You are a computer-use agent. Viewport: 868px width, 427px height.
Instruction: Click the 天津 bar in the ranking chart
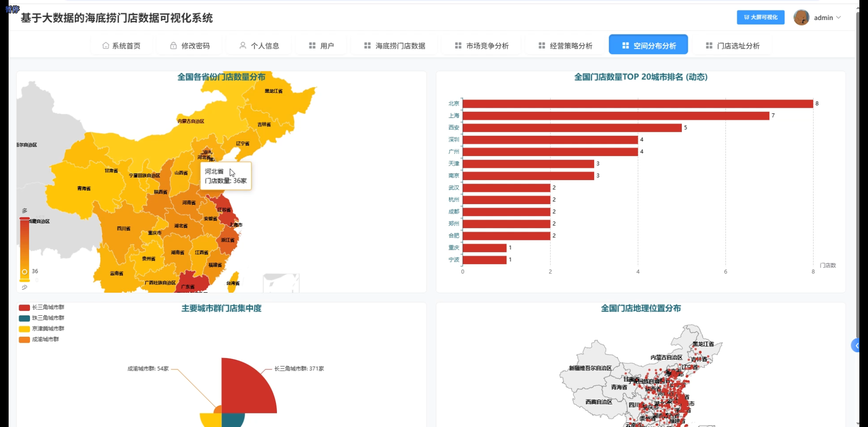coord(528,164)
